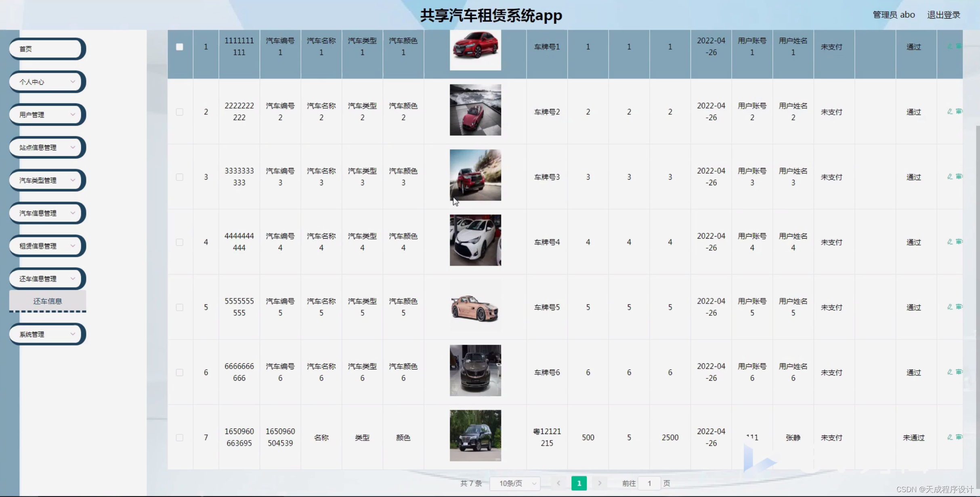Image resolution: width=980 pixels, height=497 pixels.
Task: Toggle checkbox for row 3
Action: click(x=179, y=176)
